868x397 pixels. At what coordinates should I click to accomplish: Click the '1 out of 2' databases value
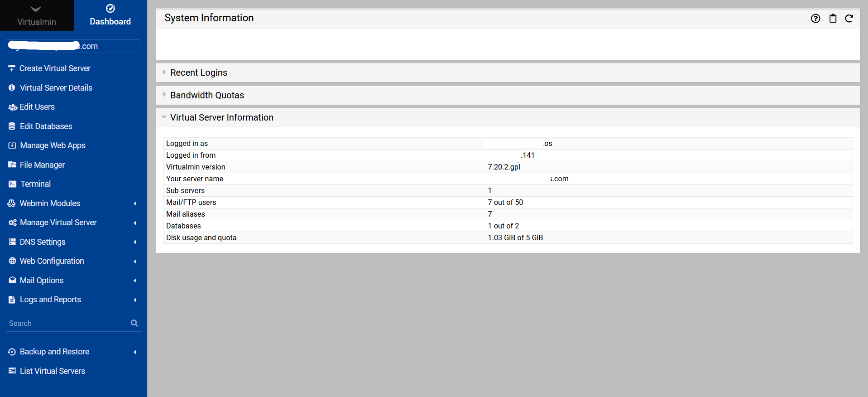pos(504,226)
